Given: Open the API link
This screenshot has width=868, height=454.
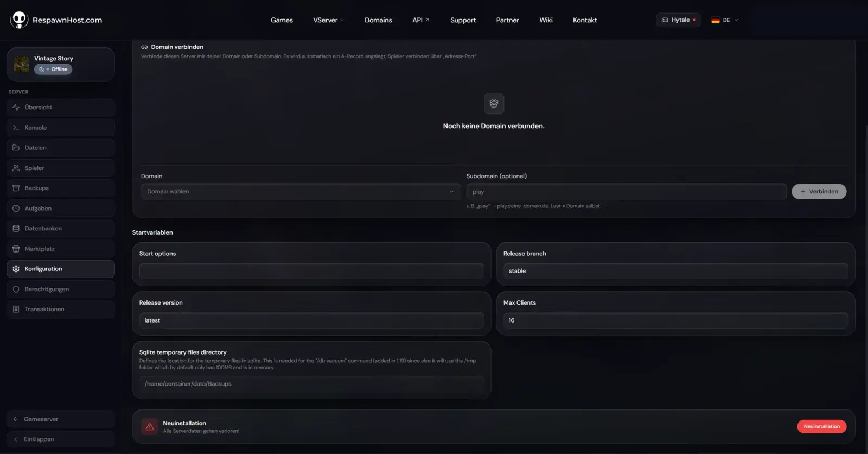Looking at the screenshot, I should 420,20.
